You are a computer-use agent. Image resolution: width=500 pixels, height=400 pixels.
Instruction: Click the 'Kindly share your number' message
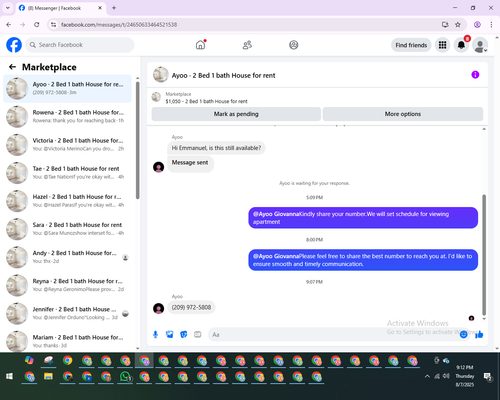click(x=363, y=218)
